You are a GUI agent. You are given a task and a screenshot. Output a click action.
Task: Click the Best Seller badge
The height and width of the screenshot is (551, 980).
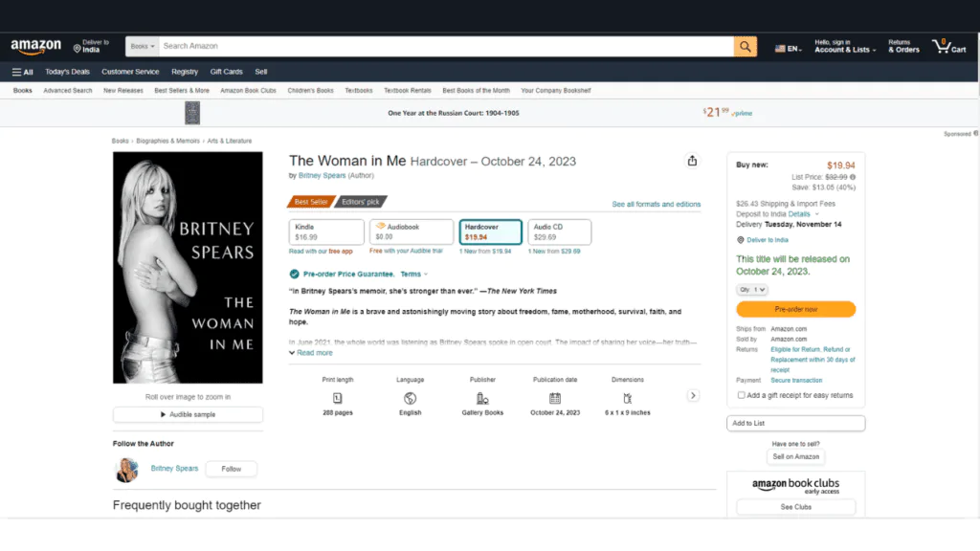pos(311,202)
